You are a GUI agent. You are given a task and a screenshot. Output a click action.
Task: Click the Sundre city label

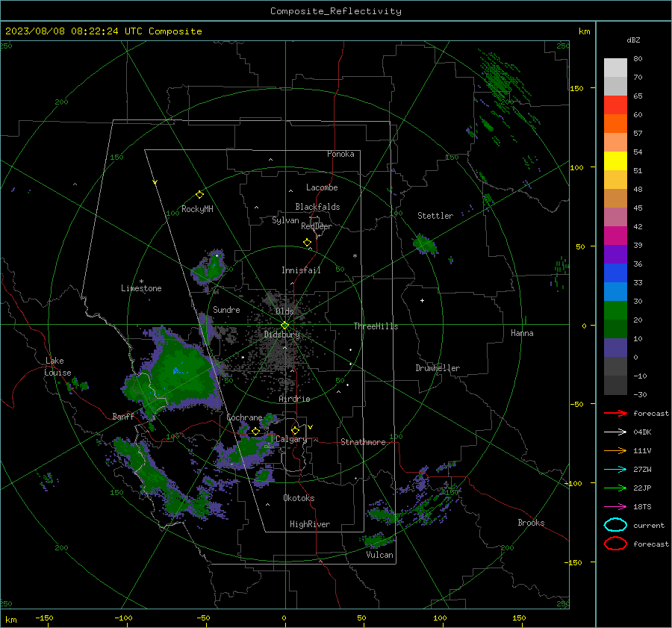[x=226, y=309]
